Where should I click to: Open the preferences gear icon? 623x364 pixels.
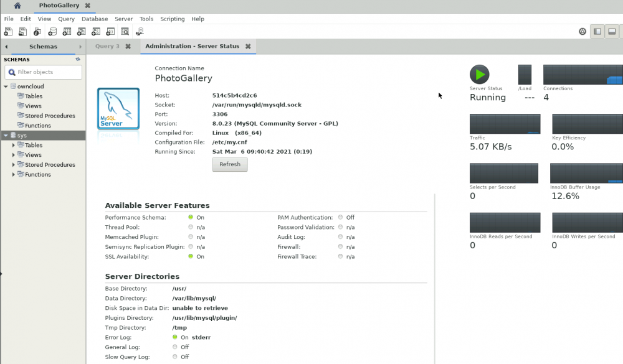click(583, 31)
